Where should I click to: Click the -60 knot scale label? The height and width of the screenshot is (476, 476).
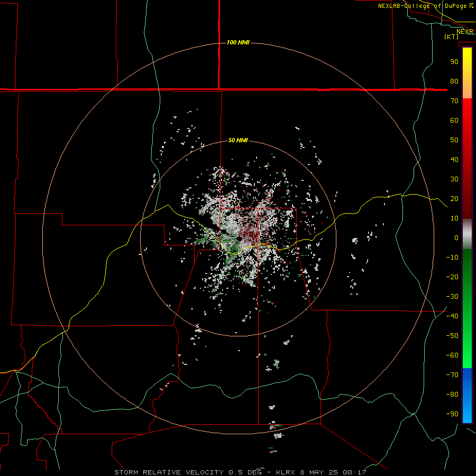(452, 355)
